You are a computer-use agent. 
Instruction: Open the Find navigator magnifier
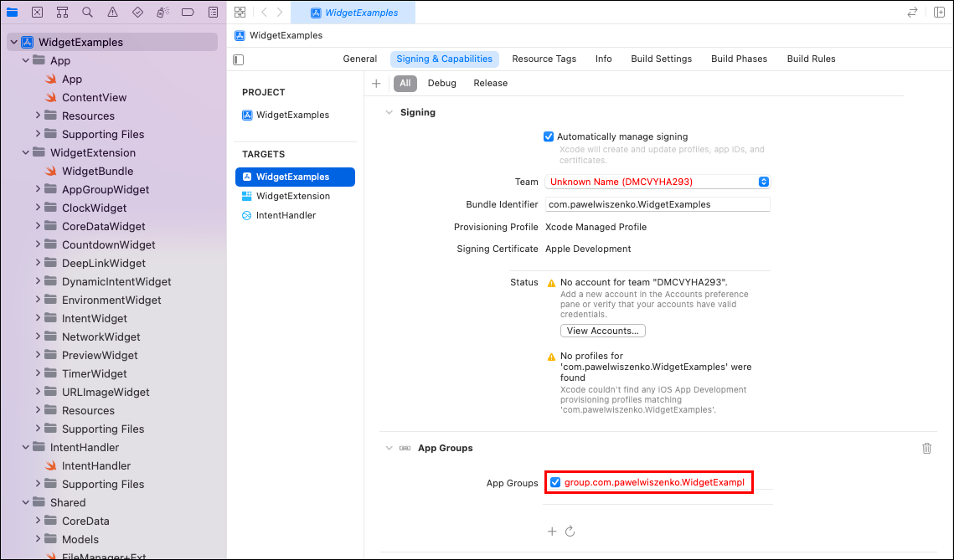click(88, 13)
